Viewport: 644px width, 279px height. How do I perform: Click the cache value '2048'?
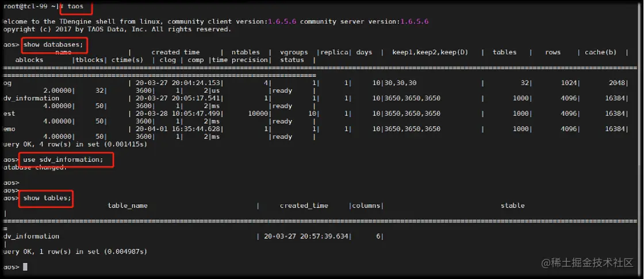coord(617,83)
